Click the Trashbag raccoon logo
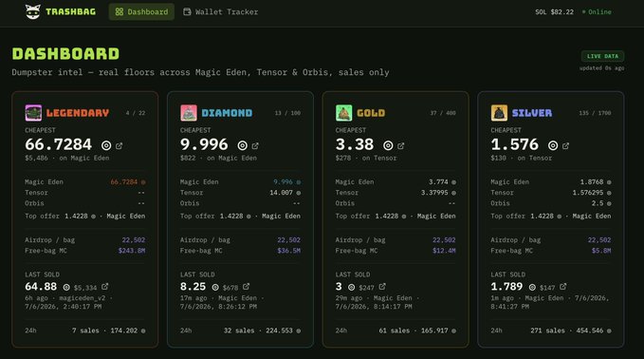The width and height of the screenshot is (644, 359). tap(33, 11)
